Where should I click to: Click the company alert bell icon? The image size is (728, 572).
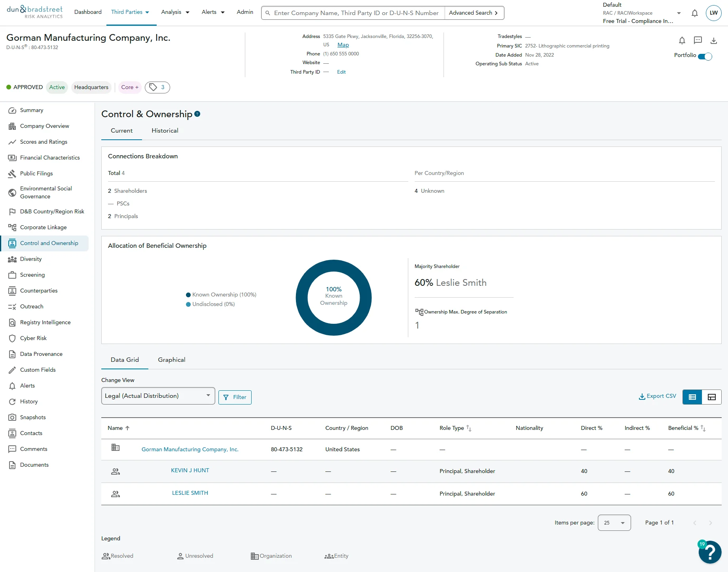tap(682, 40)
